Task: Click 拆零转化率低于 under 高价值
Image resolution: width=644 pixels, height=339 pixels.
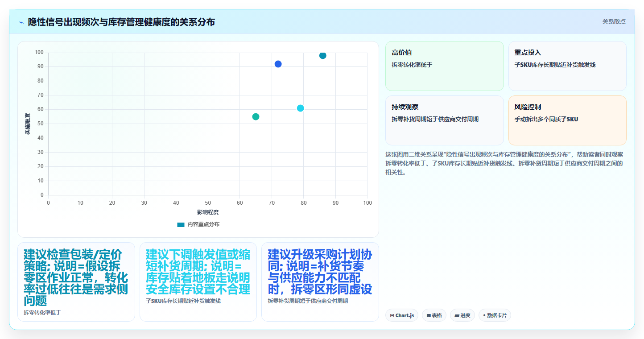Action: pos(412,65)
